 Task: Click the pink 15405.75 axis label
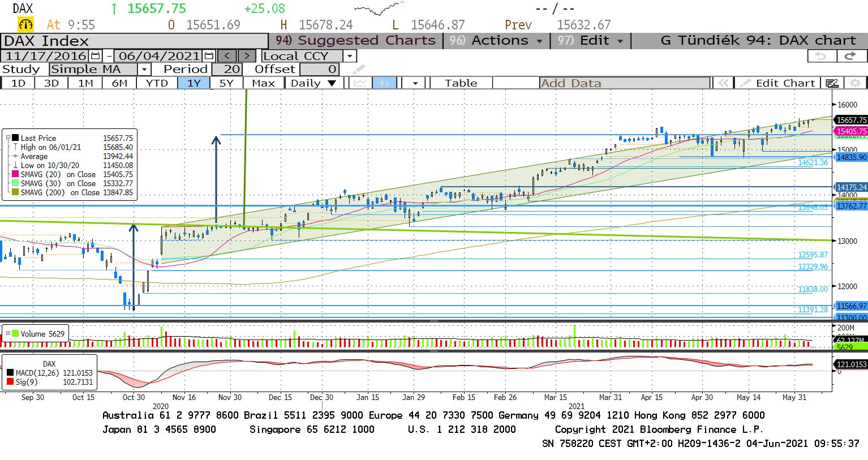tap(851, 131)
